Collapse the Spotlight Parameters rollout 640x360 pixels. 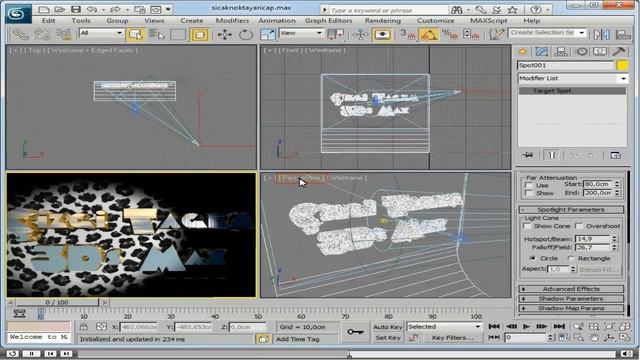[571, 210]
